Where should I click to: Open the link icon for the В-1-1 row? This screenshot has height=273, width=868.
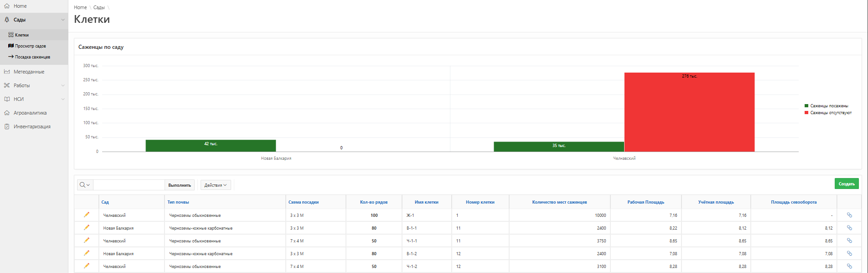(849, 227)
